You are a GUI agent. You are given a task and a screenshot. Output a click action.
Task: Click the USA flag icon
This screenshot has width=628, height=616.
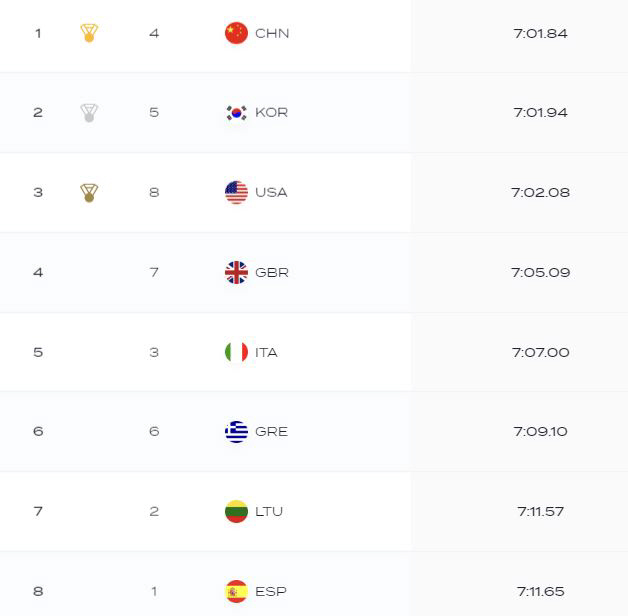[236, 192]
